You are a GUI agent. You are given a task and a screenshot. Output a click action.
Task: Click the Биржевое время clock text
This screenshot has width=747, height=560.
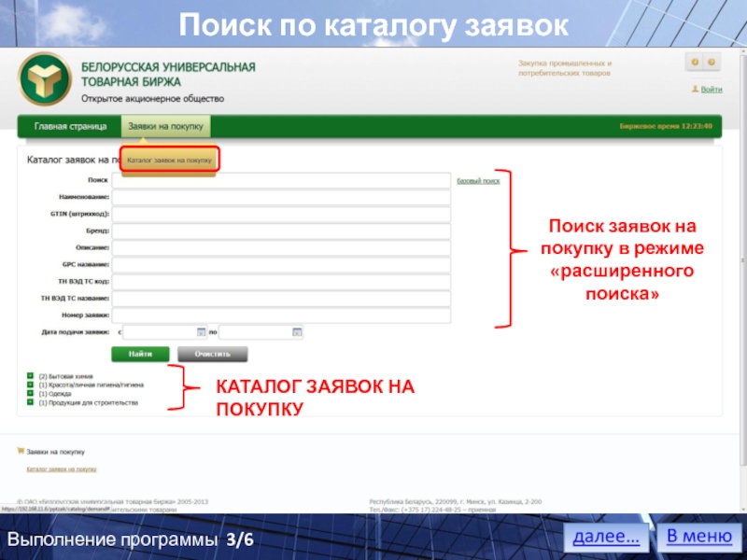click(x=666, y=126)
